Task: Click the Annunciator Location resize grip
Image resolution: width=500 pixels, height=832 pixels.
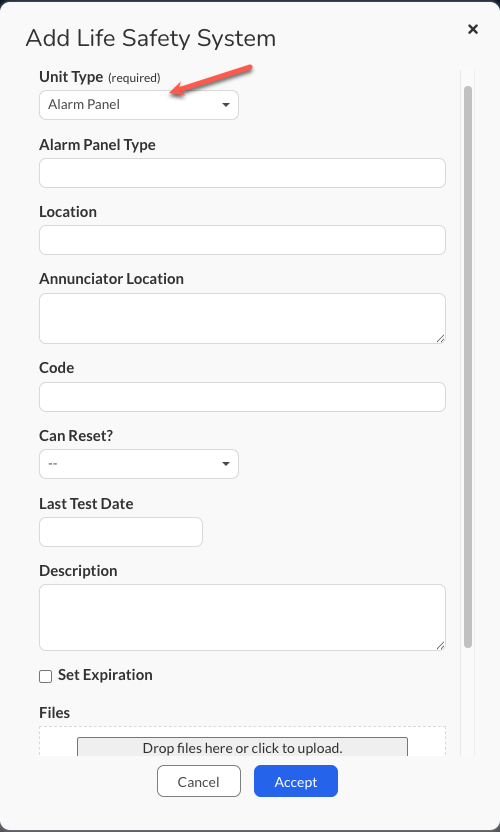Action: click(441, 339)
